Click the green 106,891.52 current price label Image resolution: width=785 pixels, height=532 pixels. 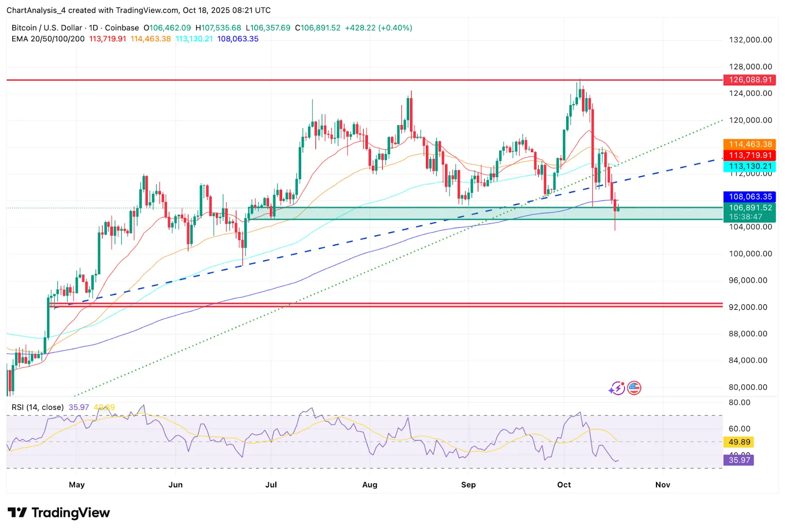pyautogui.click(x=750, y=208)
